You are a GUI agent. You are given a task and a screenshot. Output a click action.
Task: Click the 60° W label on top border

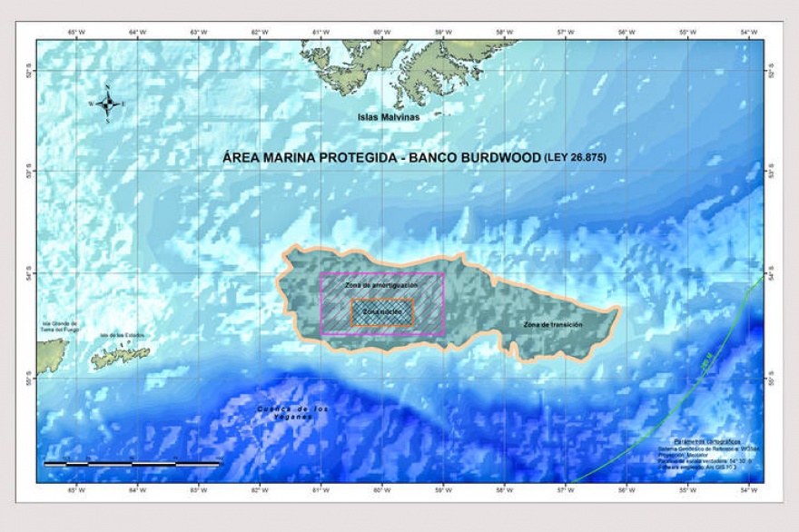[381, 34]
